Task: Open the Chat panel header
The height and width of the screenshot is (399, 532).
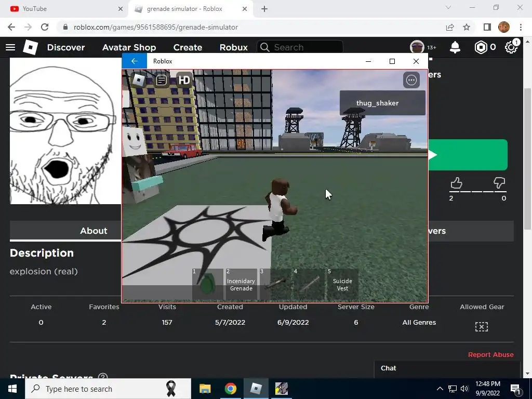Action: pyautogui.click(x=447, y=368)
